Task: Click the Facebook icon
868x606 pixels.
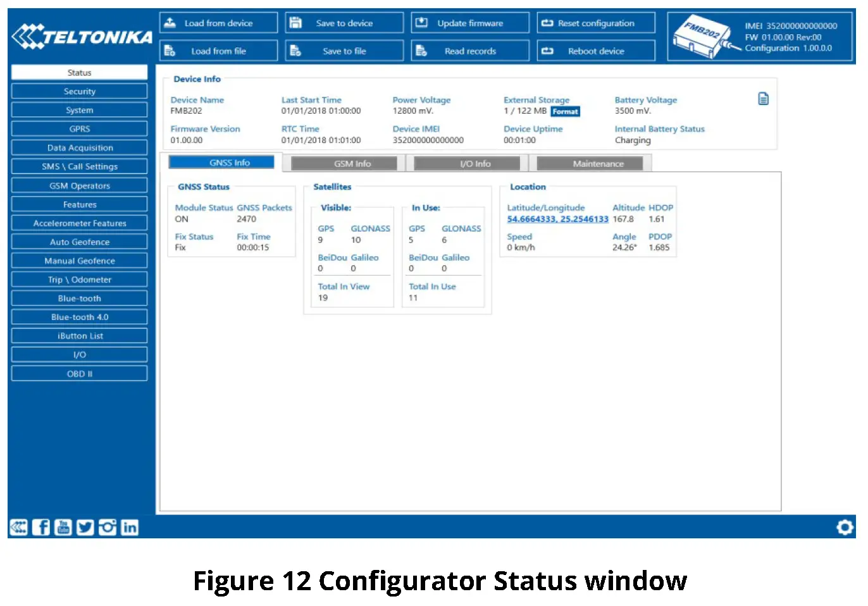Action: tap(40, 527)
